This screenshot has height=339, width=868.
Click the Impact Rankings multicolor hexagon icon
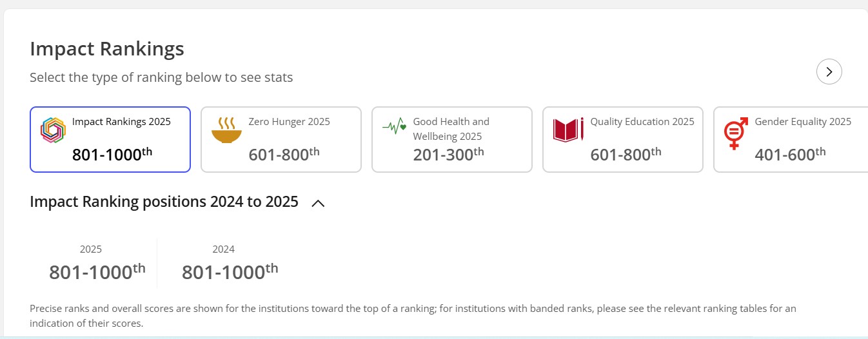tap(54, 130)
